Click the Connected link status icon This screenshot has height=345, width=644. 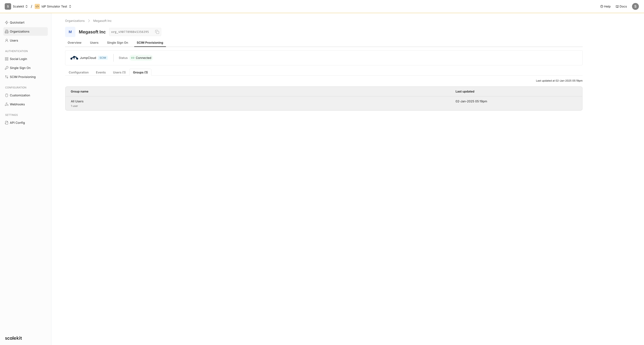coord(133,58)
